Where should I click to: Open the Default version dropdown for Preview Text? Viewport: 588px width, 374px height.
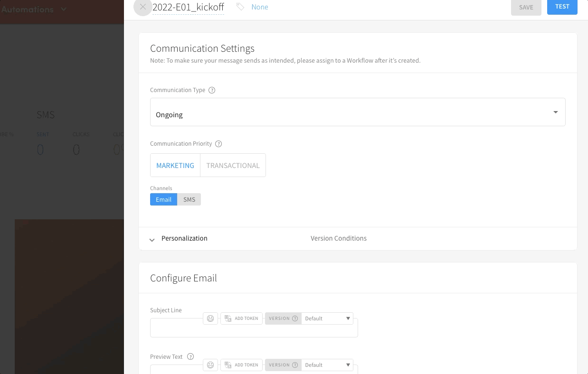[x=327, y=365]
